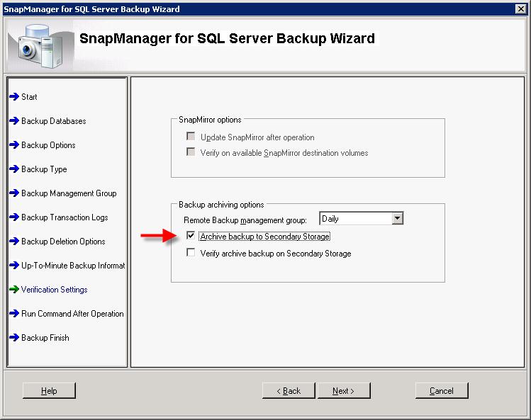Click the SnapManager camera and server logo
531x420 pixels.
pos(40,46)
